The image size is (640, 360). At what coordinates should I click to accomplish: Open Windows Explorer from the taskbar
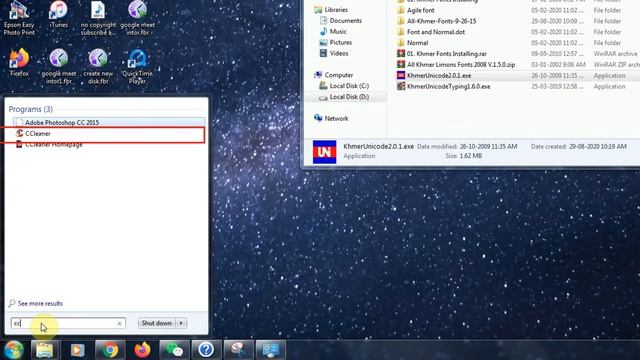click(x=45, y=350)
